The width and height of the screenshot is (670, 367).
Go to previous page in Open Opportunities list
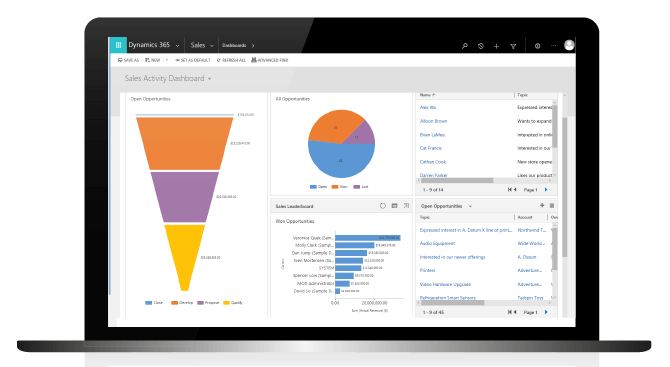[x=515, y=312]
